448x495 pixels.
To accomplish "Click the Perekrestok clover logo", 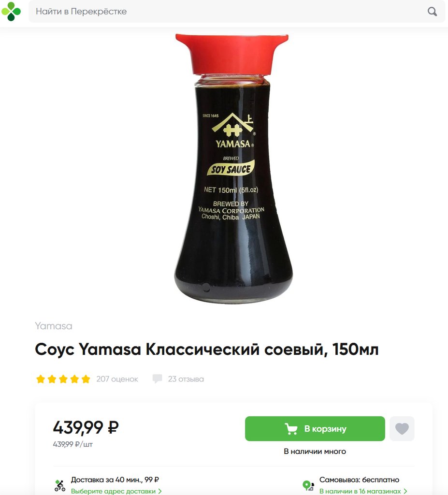I will point(11,12).
